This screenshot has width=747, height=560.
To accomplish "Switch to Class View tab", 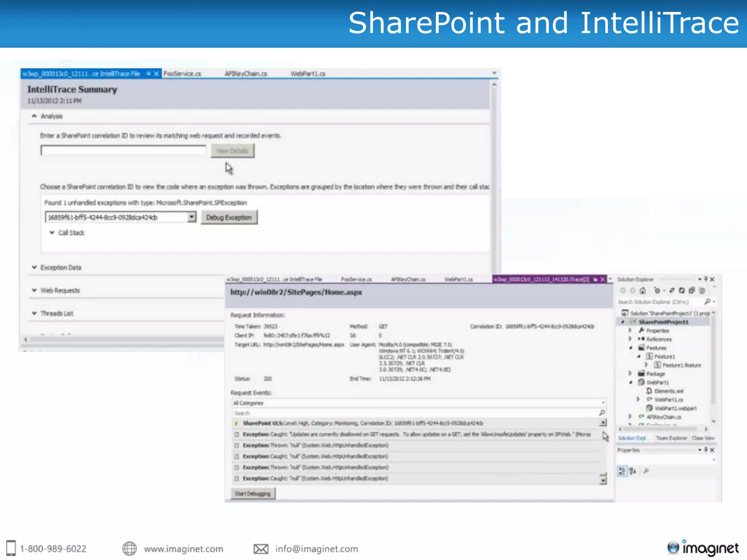I will [703, 438].
